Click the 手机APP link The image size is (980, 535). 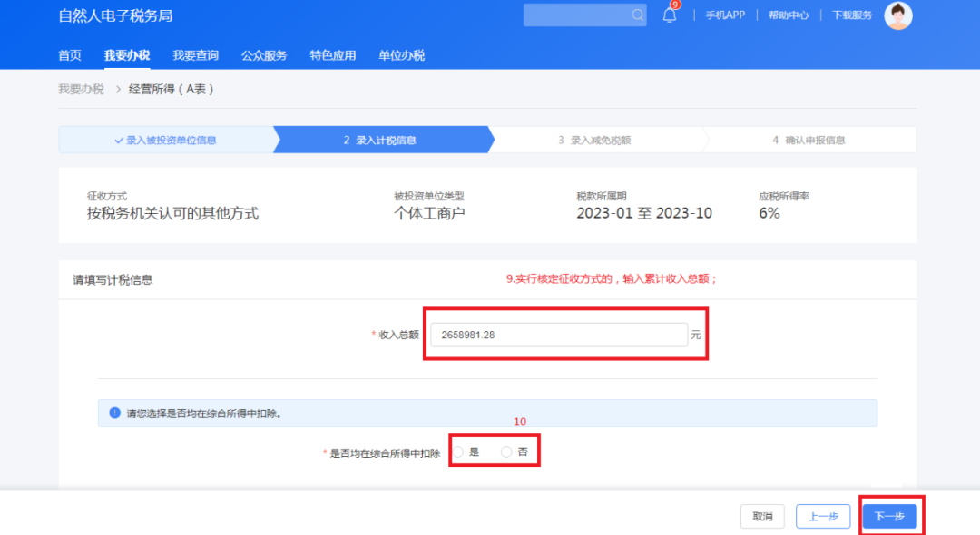click(725, 15)
